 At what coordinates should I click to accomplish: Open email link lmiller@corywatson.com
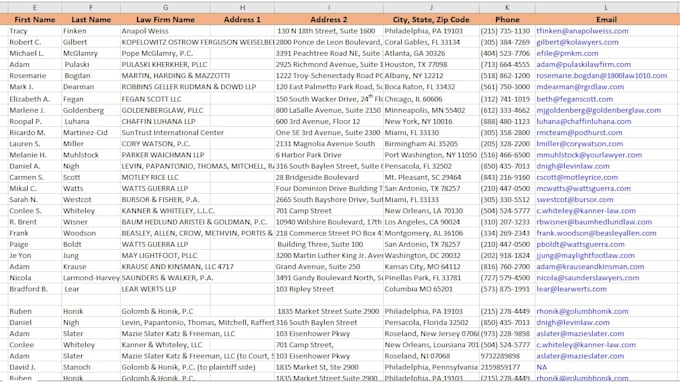point(580,144)
